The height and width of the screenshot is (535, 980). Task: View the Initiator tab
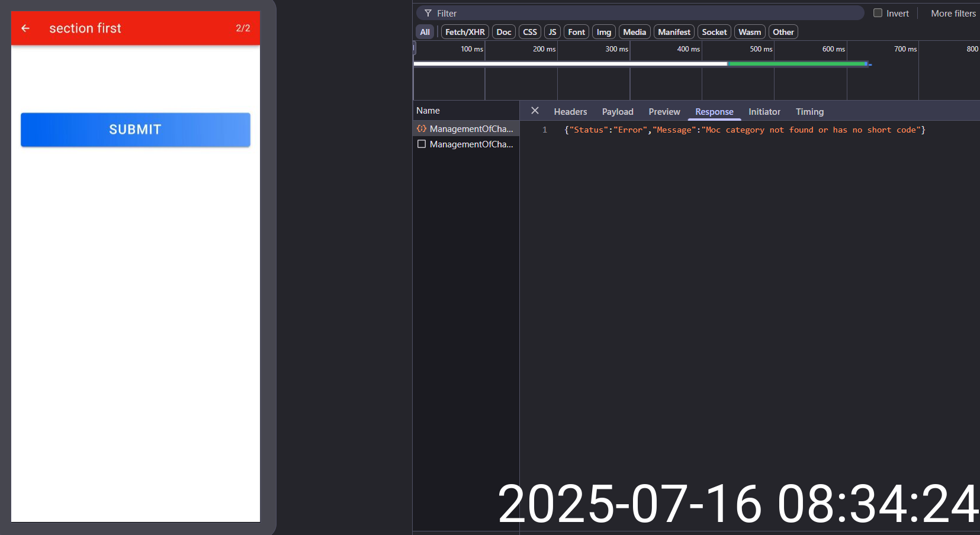pos(764,112)
